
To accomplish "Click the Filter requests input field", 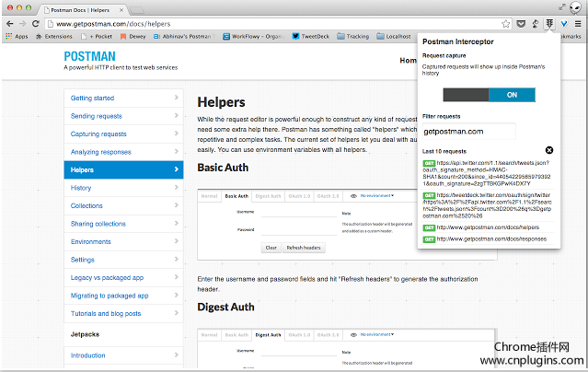I will [468, 132].
